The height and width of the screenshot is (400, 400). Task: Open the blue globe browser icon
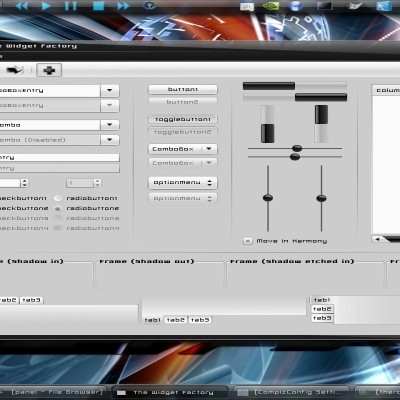295,6
